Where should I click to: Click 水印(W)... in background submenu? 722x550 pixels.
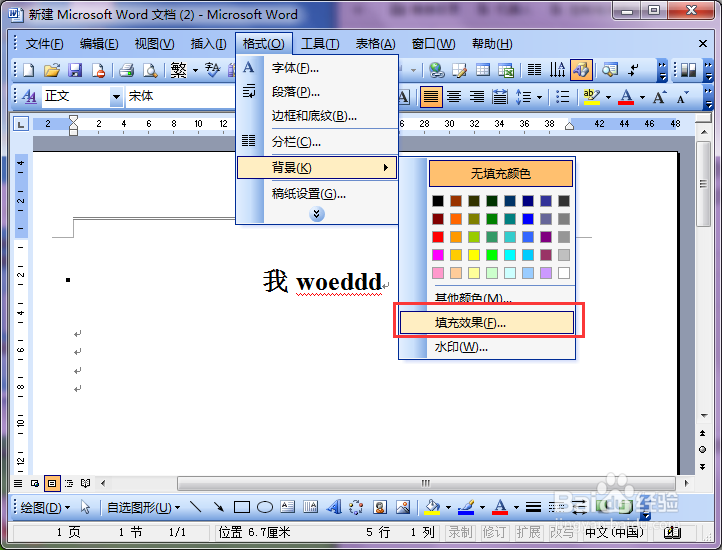(487, 346)
